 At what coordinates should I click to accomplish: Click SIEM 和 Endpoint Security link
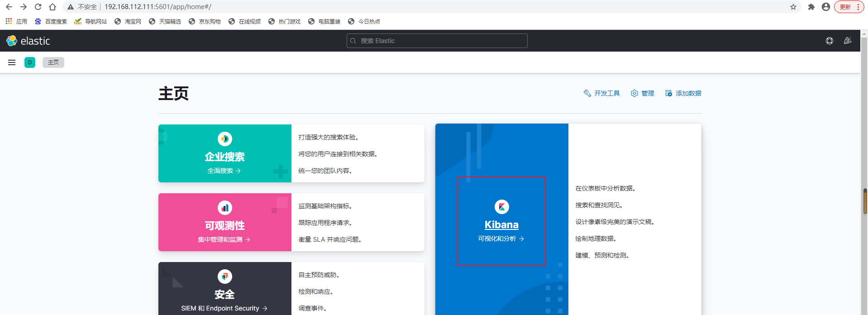pyautogui.click(x=224, y=309)
